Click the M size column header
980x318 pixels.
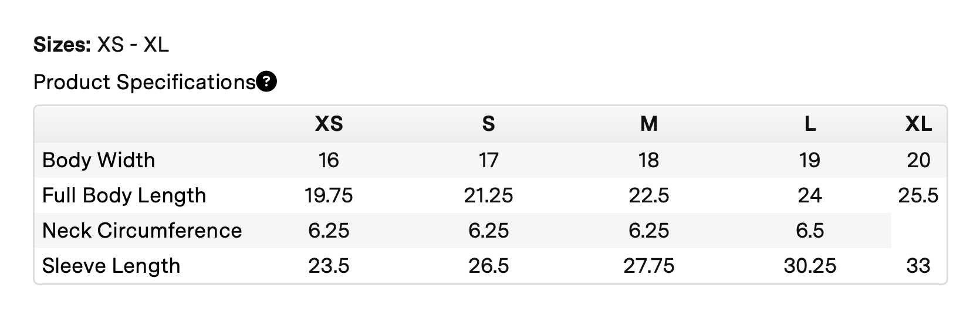(x=648, y=124)
